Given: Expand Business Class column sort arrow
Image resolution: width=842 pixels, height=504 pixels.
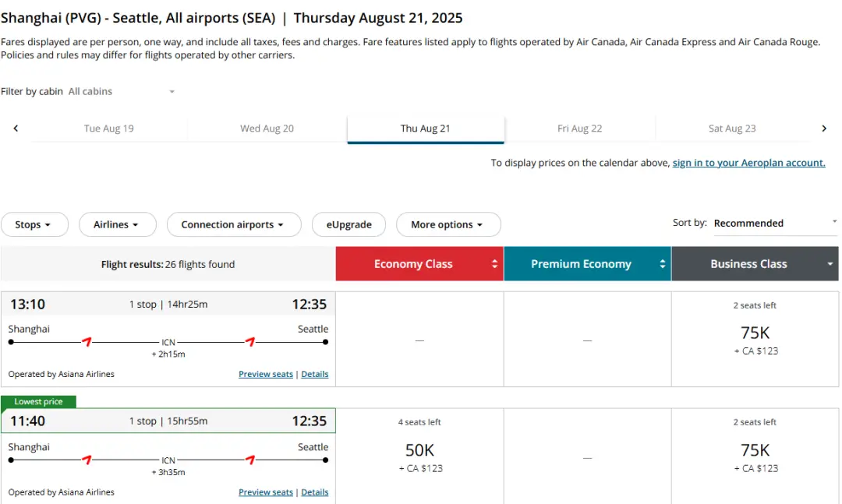Looking at the screenshot, I should click(x=830, y=264).
